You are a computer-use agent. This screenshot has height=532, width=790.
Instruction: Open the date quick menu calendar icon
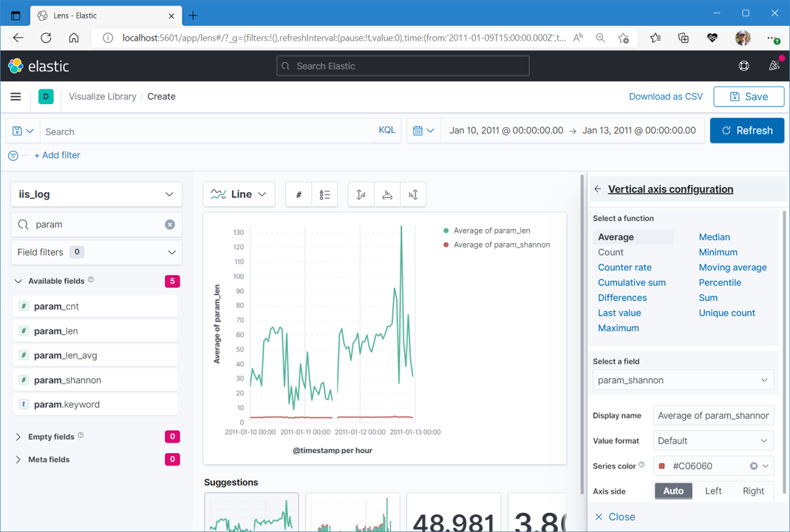tap(423, 131)
